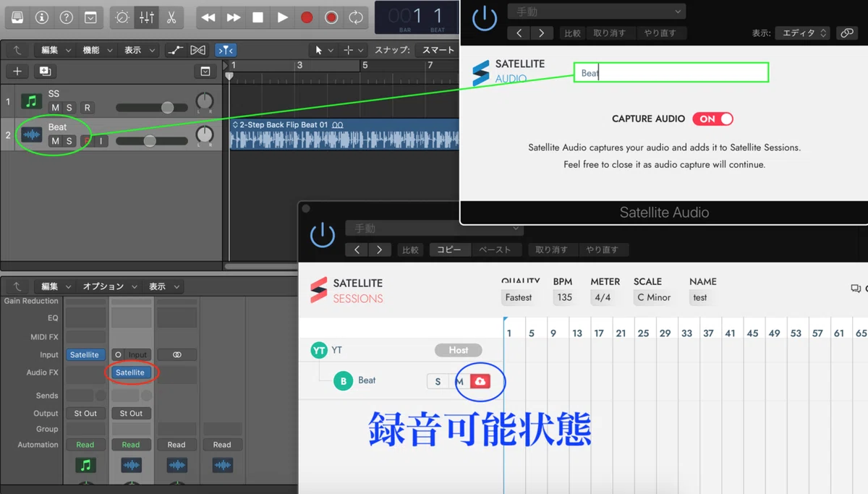Image resolution: width=868 pixels, height=494 pixels.
Task: Add a new track with plus button
Action: coord(17,71)
